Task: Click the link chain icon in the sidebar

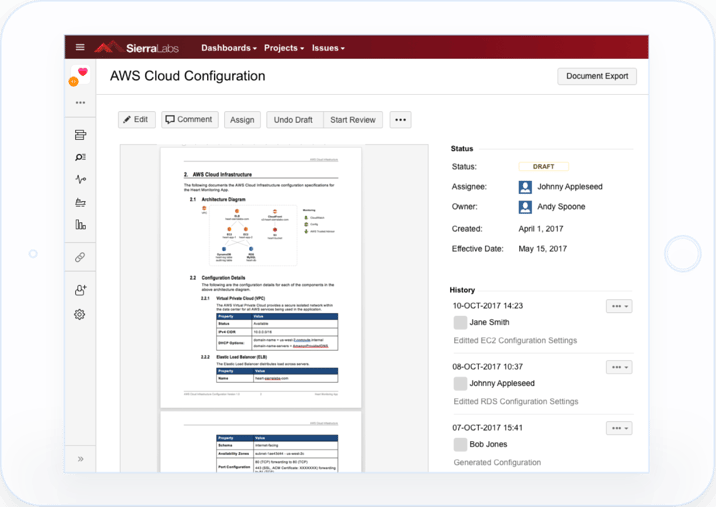Action: [x=80, y=257]
